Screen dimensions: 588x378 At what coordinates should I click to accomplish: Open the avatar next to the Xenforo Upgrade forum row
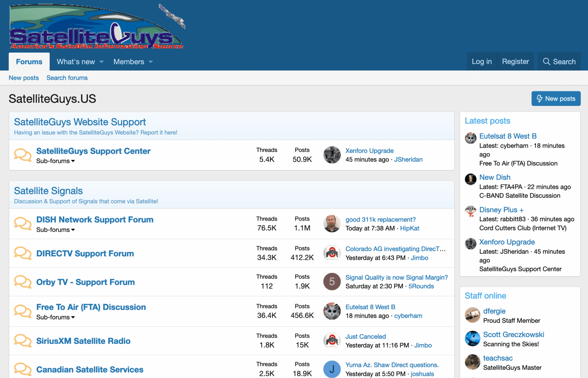coord(332,155)
